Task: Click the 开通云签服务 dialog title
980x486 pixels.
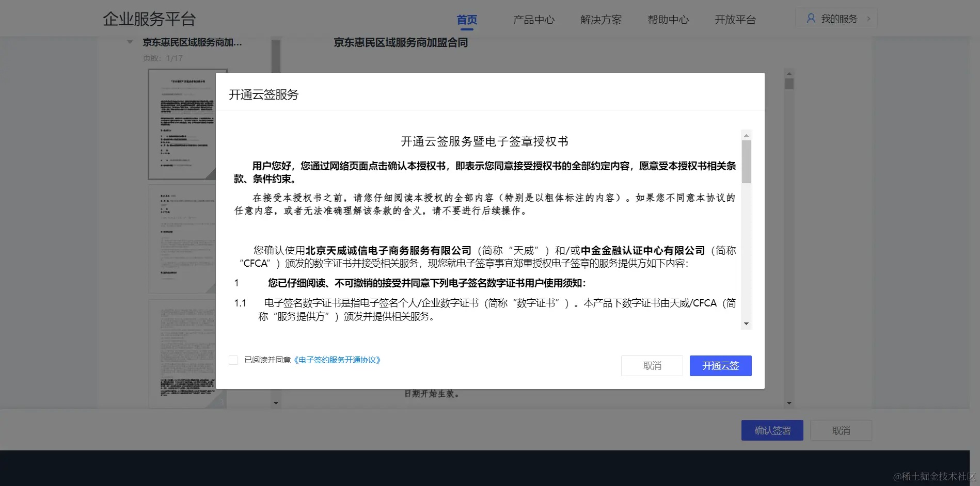Action: [x=263, y=94]
